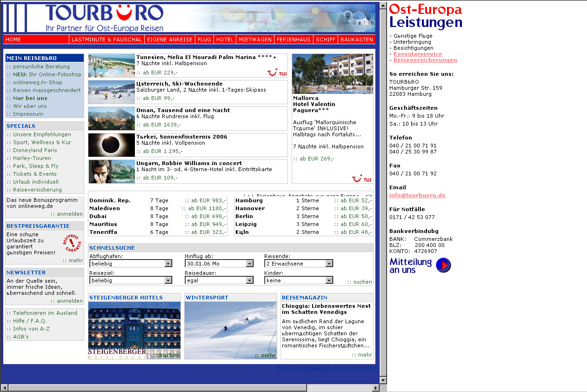Click the vertical scrollbar up arrow
The height and width of the screenshot is (392, 587).
[383, 6]
